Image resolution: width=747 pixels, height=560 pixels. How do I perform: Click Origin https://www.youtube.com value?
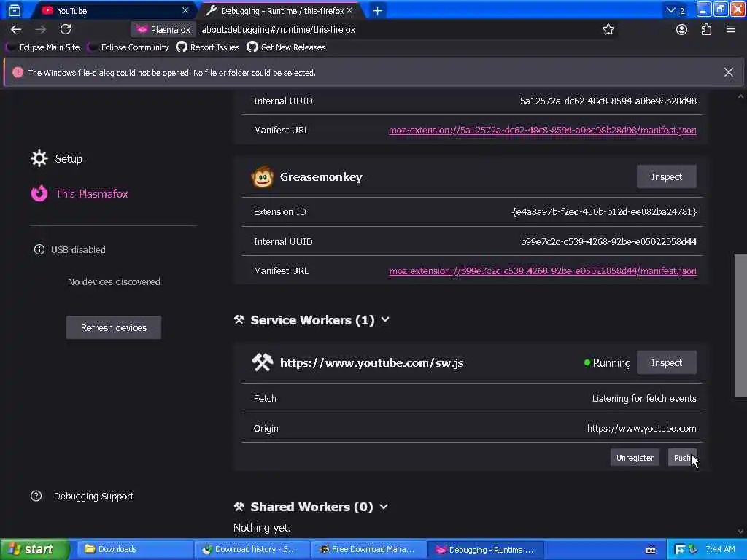[x=641, y=429]
